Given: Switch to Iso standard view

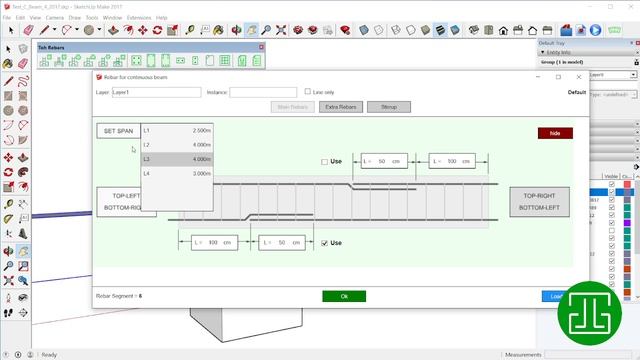Looking at the screenshot, I should click(474, 30).
